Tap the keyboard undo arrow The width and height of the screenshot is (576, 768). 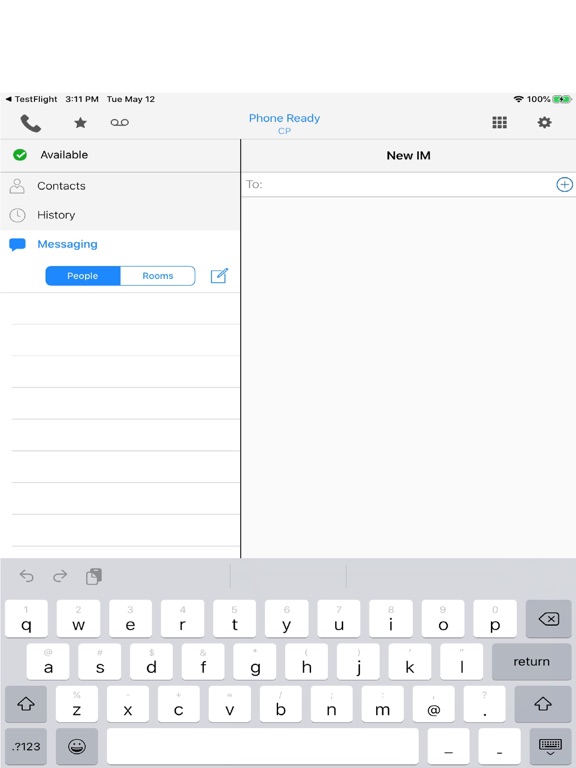coord(26,576)
